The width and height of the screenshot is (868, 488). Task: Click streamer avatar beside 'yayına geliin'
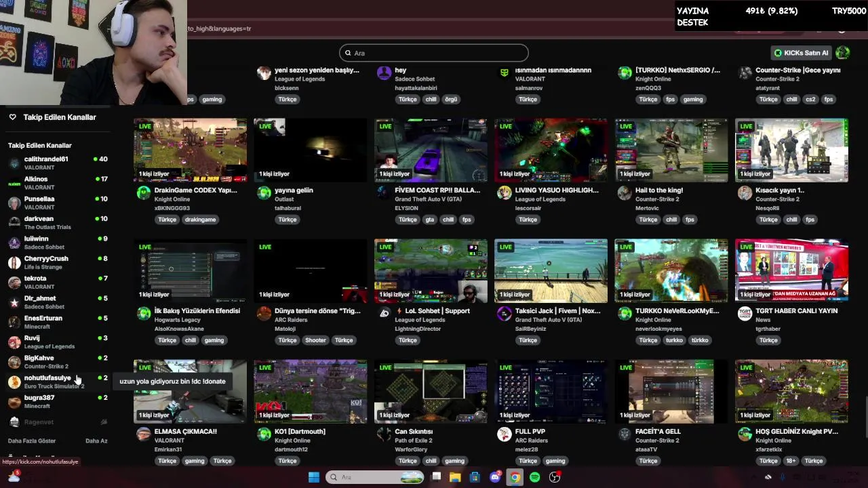[x=264, y=193]
